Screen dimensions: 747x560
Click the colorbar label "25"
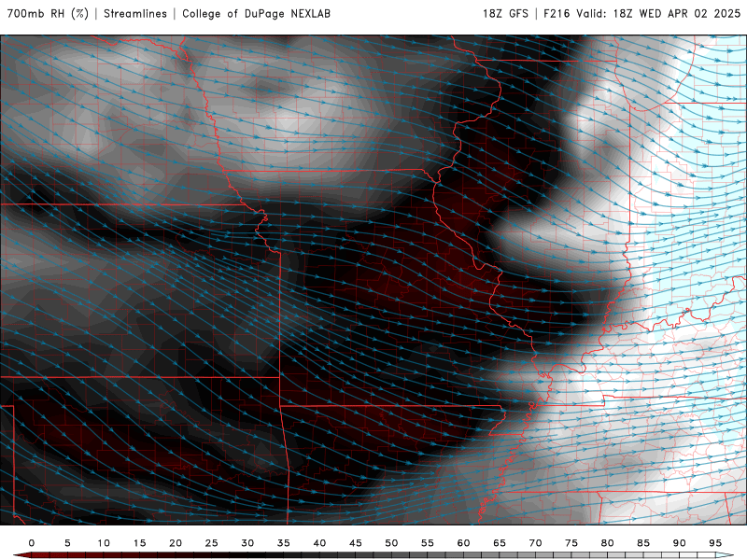click(x=212, y=543)
